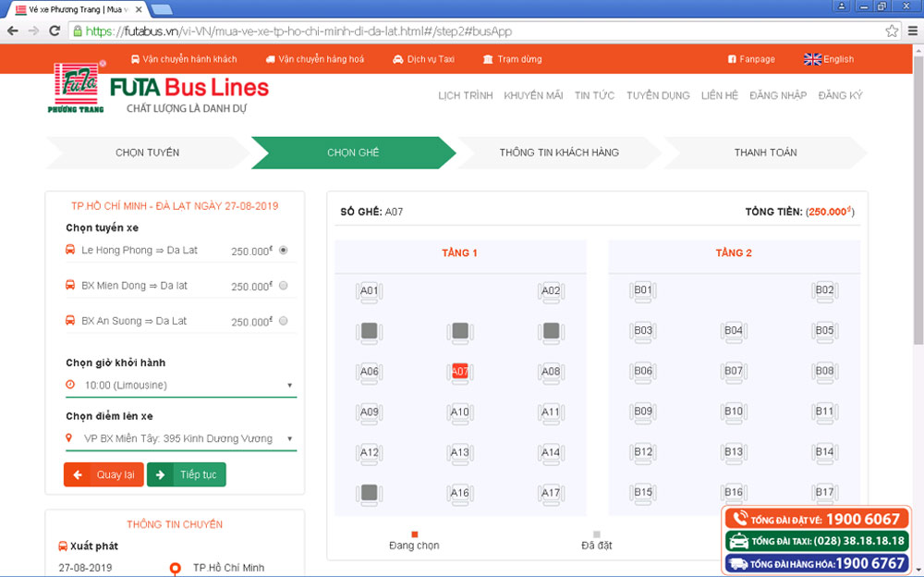Screen dimensions: 924x577
Task: Pick seat B03 on floor 2
Action: tap(642, 331)
